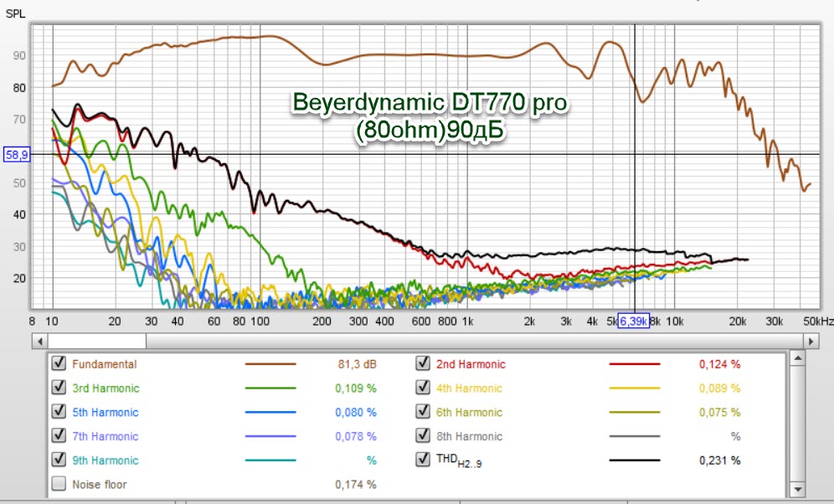Click the 81,3 dB fundamental value
This screenshot has height=504, width=834.
(x=357, y=364)
